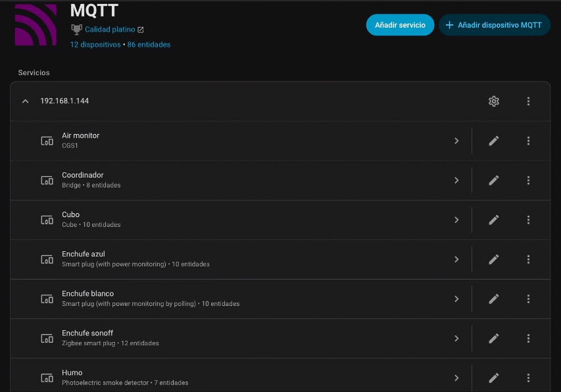Select the Cubo row title
This screenshot has width=561, height=392.
(x=70, y=214)
